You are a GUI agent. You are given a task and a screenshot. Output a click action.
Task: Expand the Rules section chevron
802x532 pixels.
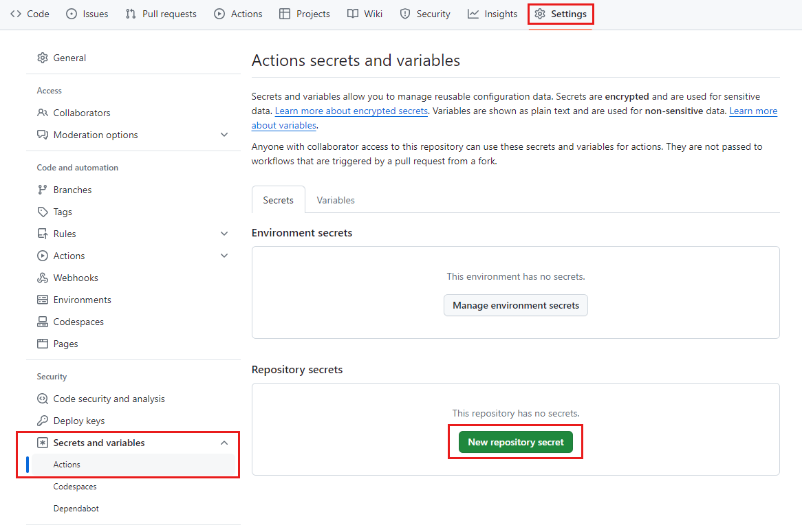pos(224,234)
